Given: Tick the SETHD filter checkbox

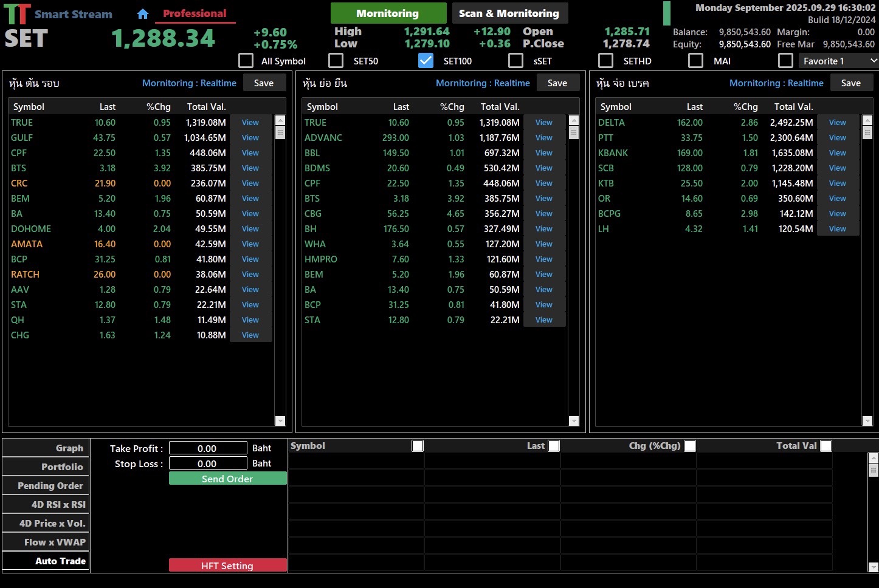Looking at the screenshot, I should [605, 61].
